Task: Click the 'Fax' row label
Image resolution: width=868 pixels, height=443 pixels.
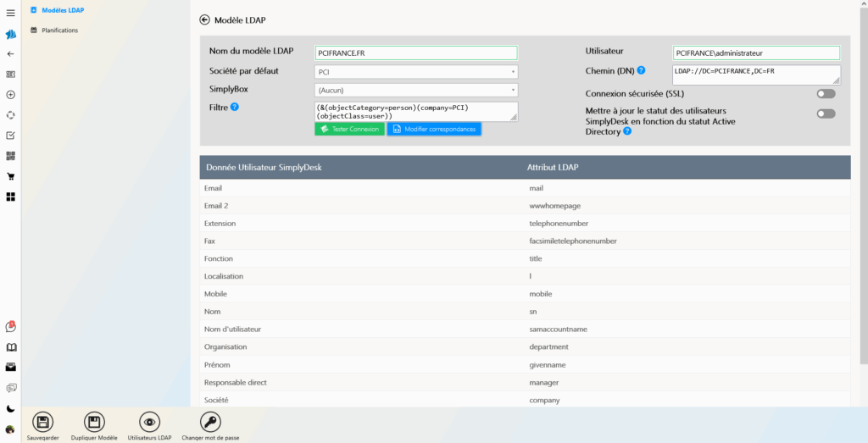Action: point(209,241)
